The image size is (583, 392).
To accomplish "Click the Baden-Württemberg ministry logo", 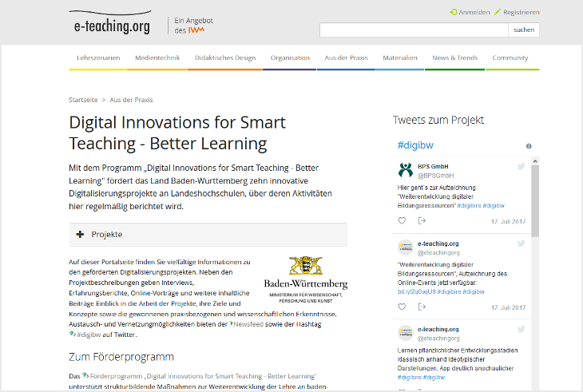I will (x=305, y=278).
